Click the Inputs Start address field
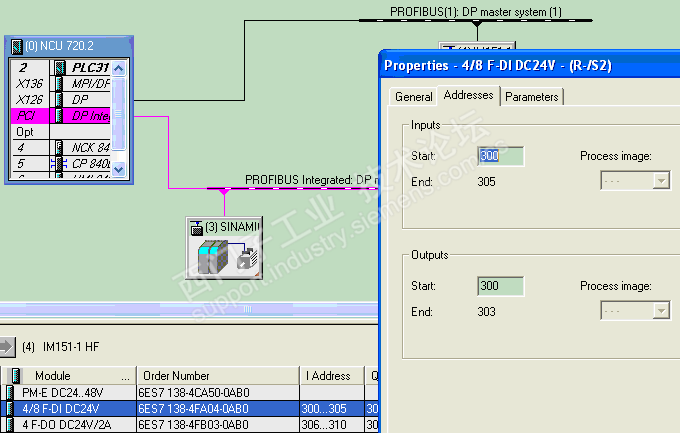680x433 pixels. coord(500,156)
